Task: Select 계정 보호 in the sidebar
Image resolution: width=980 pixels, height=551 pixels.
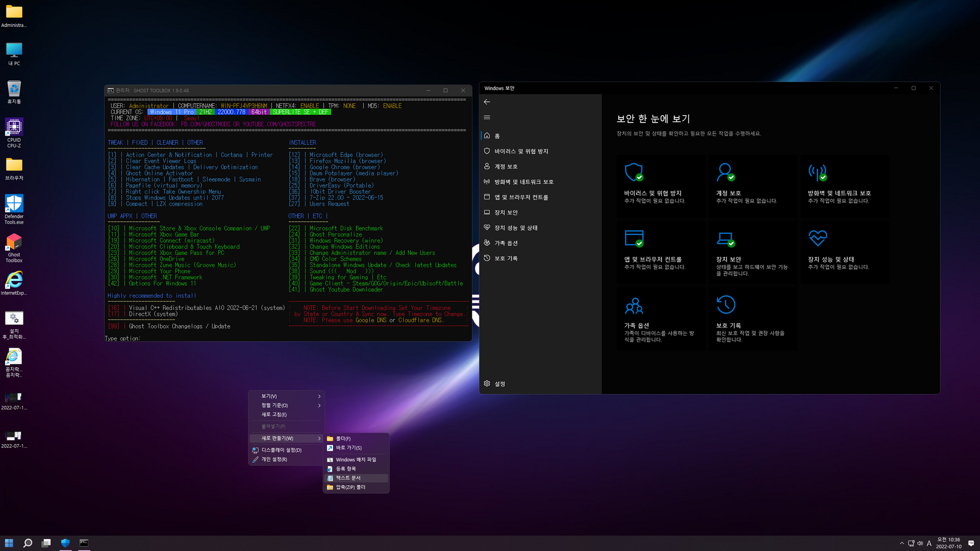Action: (540, 166)
